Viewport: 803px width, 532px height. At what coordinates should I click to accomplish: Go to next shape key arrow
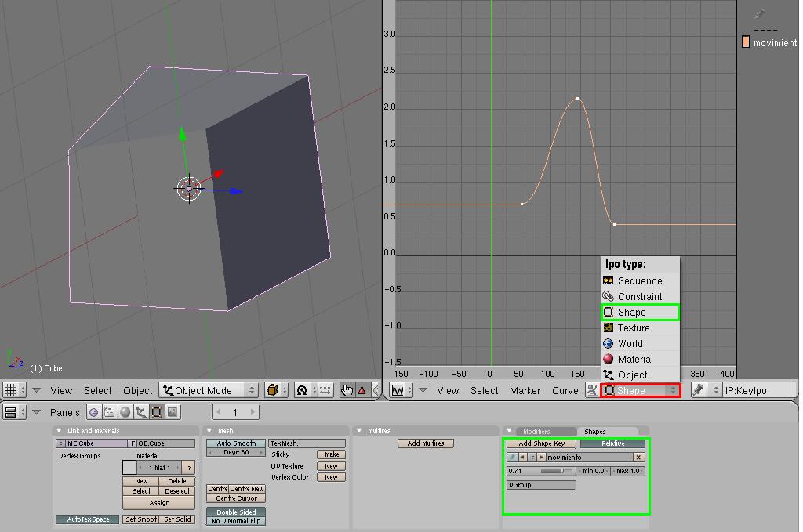point(541,458)
